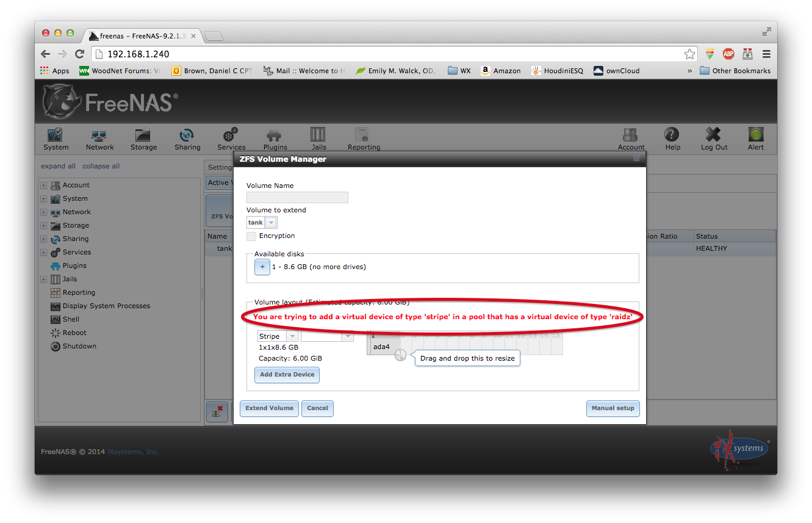Open the Adblock Plus extension
This screenshot has height=523, width=812.
(x=728, y=54)
